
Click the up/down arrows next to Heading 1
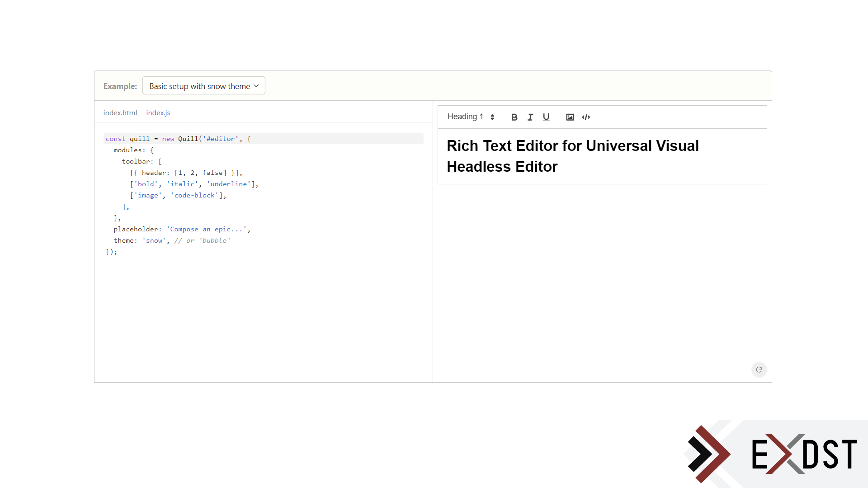pos(492,117)
